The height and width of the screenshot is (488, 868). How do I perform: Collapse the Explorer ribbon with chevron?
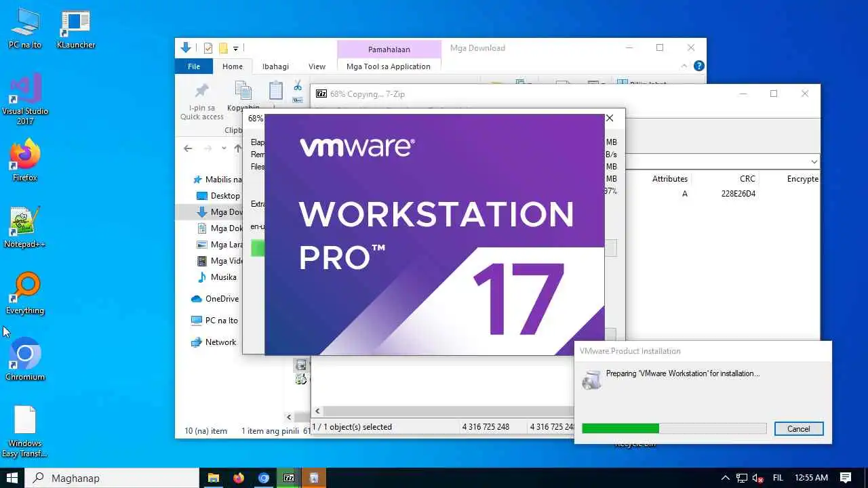click(x=684, y=66)
